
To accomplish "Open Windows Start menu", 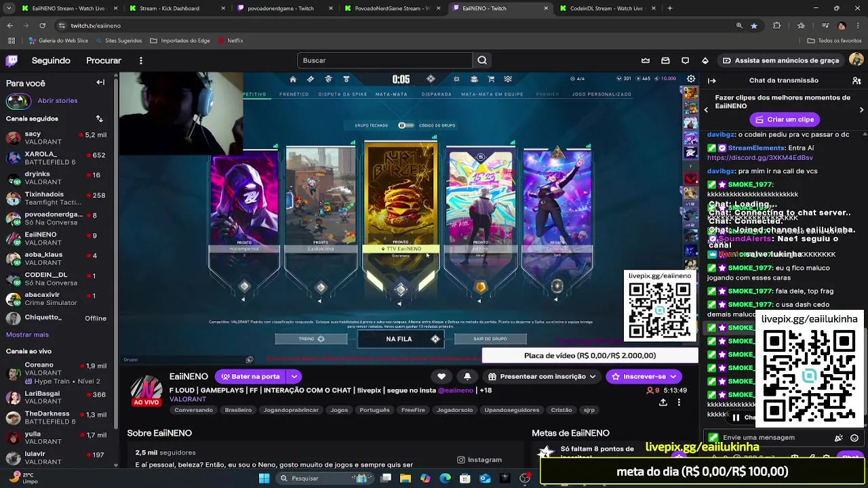I will [x=264, y=479].
